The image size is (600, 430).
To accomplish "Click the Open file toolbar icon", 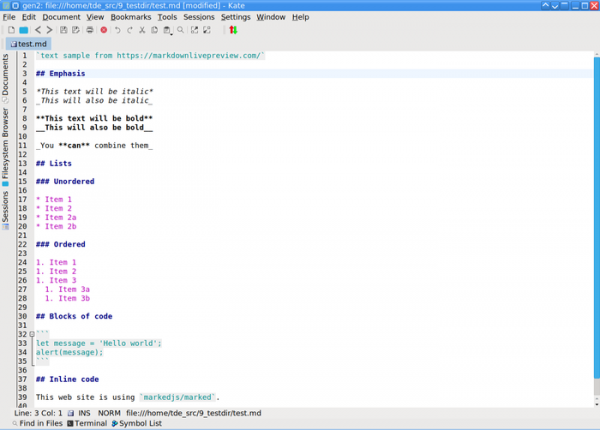I will pyautogui.click(x=24, y=30).
